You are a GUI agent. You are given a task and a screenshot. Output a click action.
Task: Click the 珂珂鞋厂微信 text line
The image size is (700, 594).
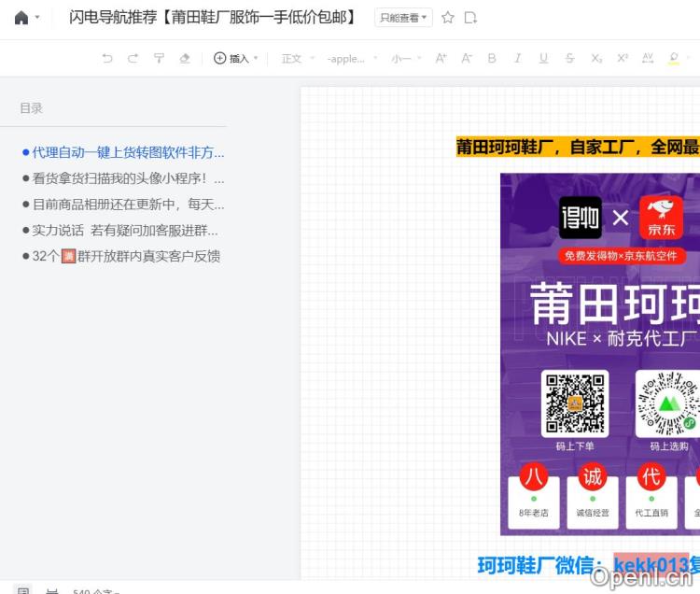pos(588,565)
